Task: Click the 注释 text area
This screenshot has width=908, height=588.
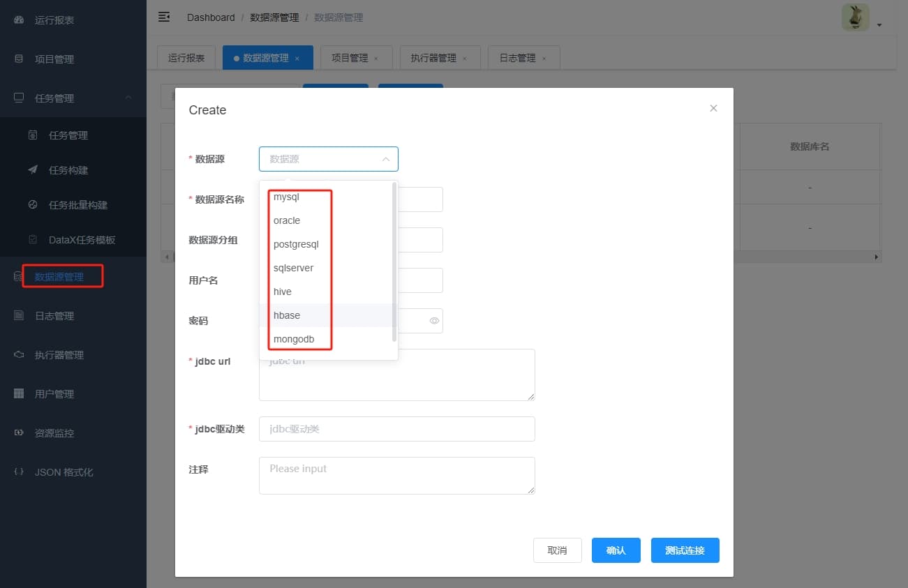Action: [x=396, y=476]
